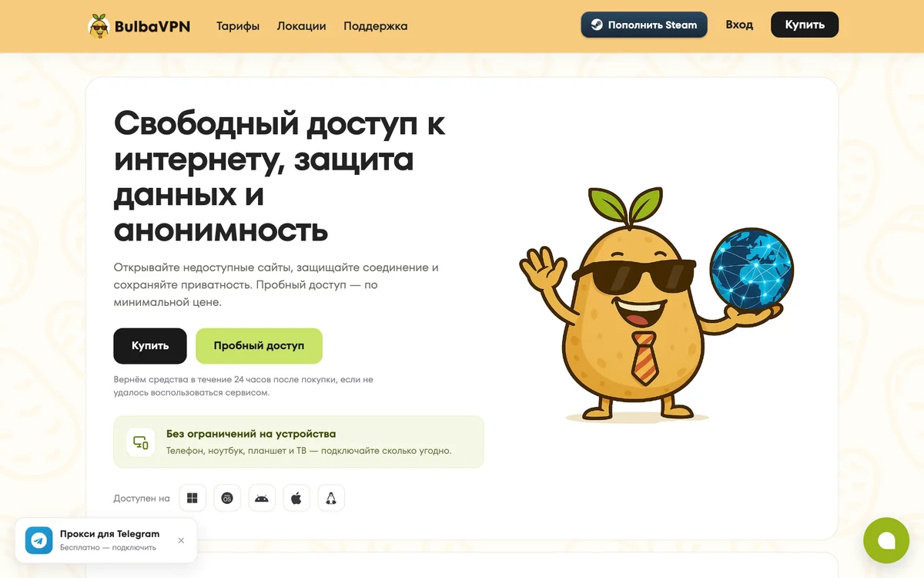
Task: Click the BulbaVPN potato logo
Action: [139, 26]
